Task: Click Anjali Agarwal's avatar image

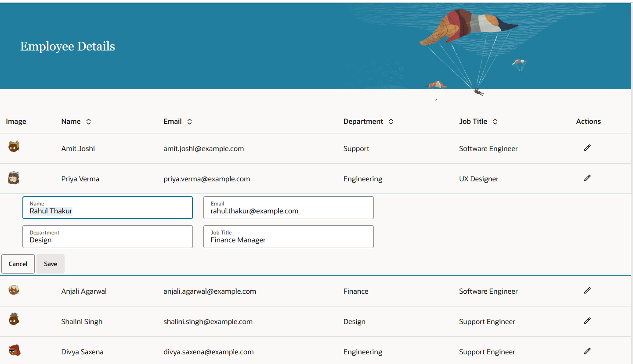Action: coord(14,290)
